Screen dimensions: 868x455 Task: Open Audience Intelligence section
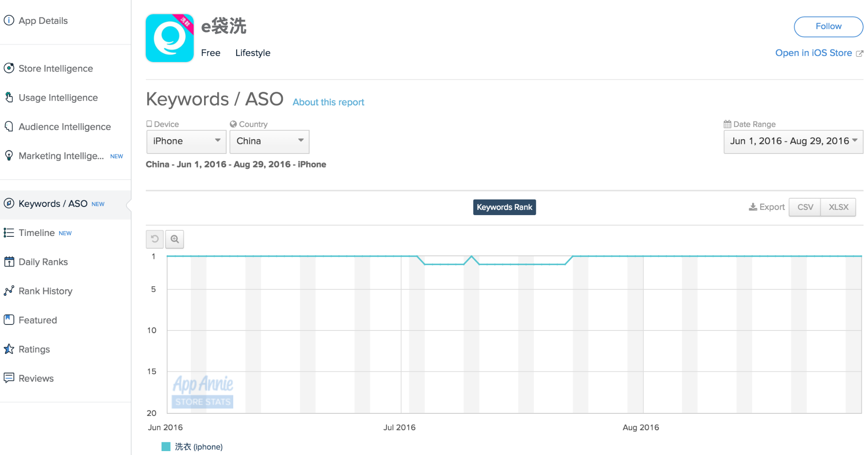pyautogui.click(x=65, y=127)
